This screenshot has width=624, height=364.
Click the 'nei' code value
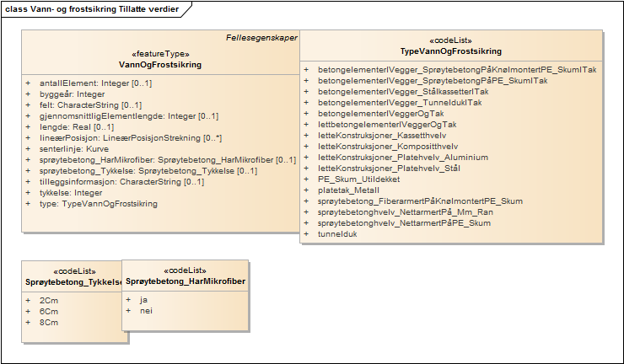click(145, 311)
